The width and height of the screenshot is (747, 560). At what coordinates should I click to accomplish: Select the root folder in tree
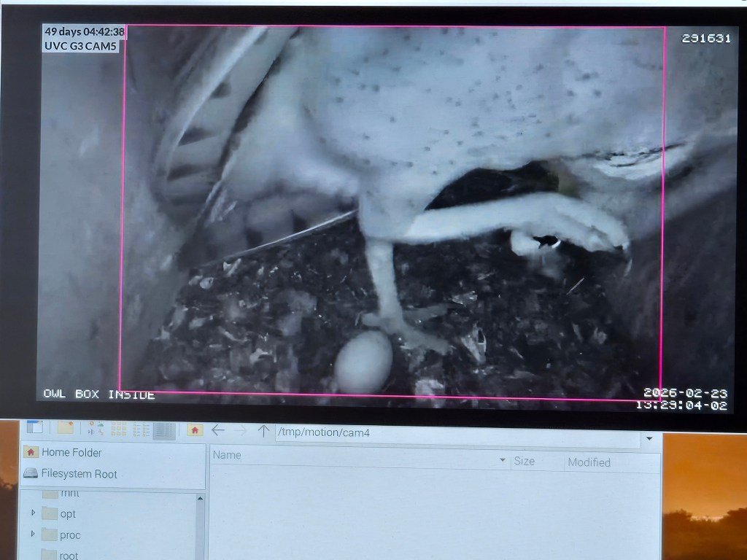pyautogui.click(x=68, y=555)
